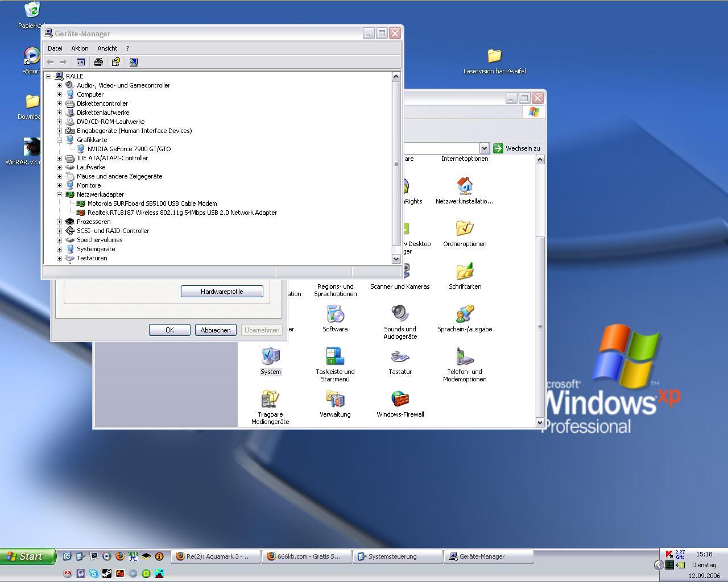The width and height of the screenshot is (728, 582).
Task: Click the Hardwareprofile button
Action: (x=222, y=292)
